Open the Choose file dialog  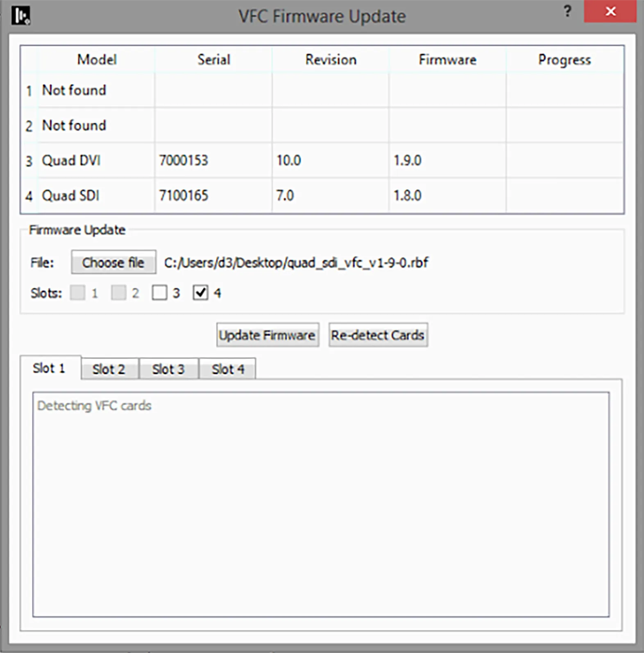click(x=113, y=262)
